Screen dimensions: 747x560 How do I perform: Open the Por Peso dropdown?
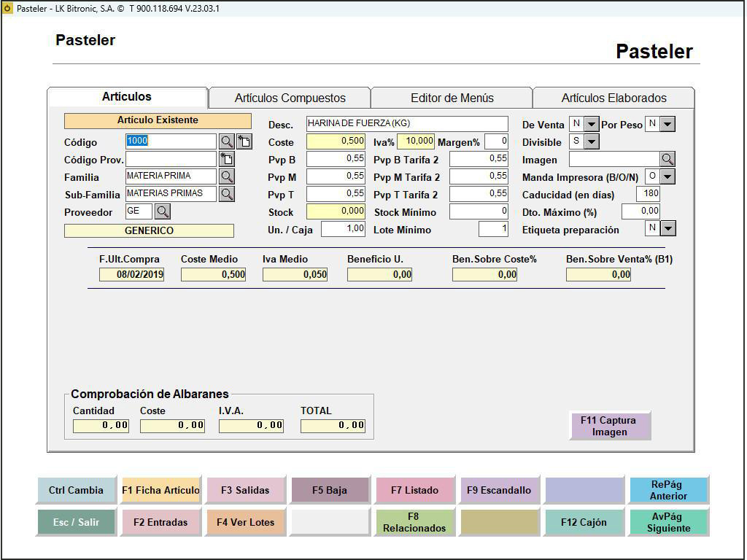[x=667, y=124]
